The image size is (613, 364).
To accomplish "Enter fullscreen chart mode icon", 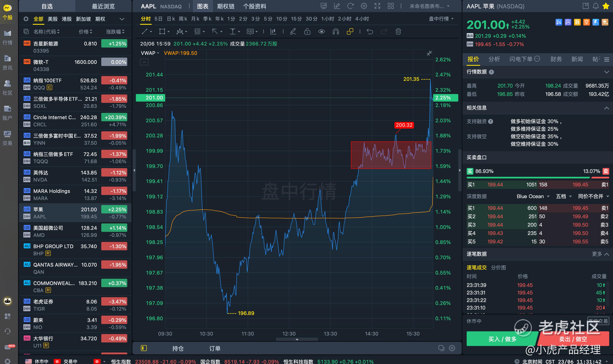I will tap(377, 6).
